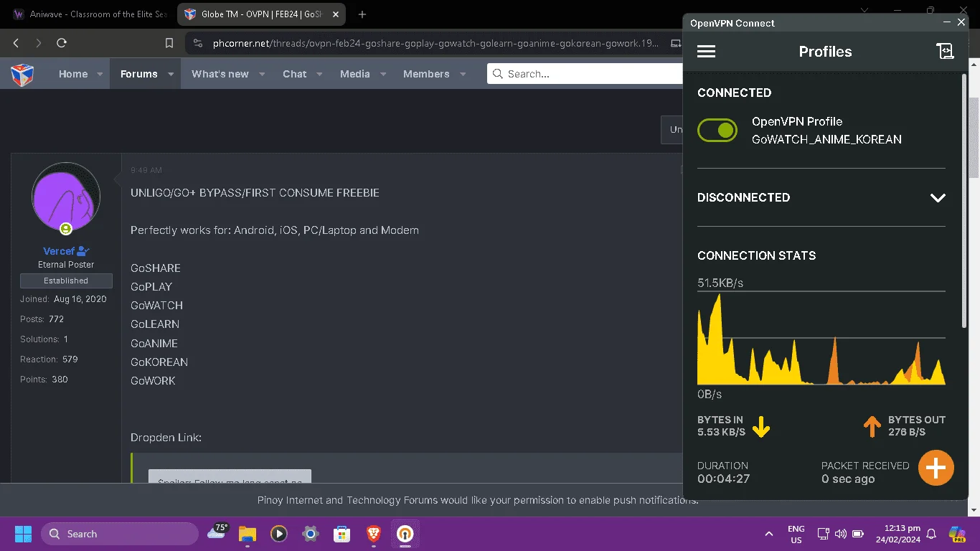The height and width of the screenshot is (551, 980).
Task: Open the Media menu item
Action: [355, 74]
